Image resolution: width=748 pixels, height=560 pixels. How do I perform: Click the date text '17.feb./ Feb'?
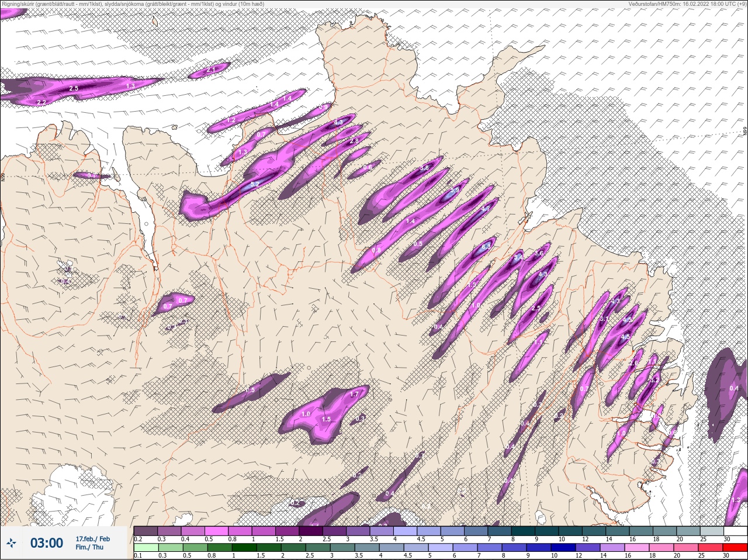pos(92,539)
